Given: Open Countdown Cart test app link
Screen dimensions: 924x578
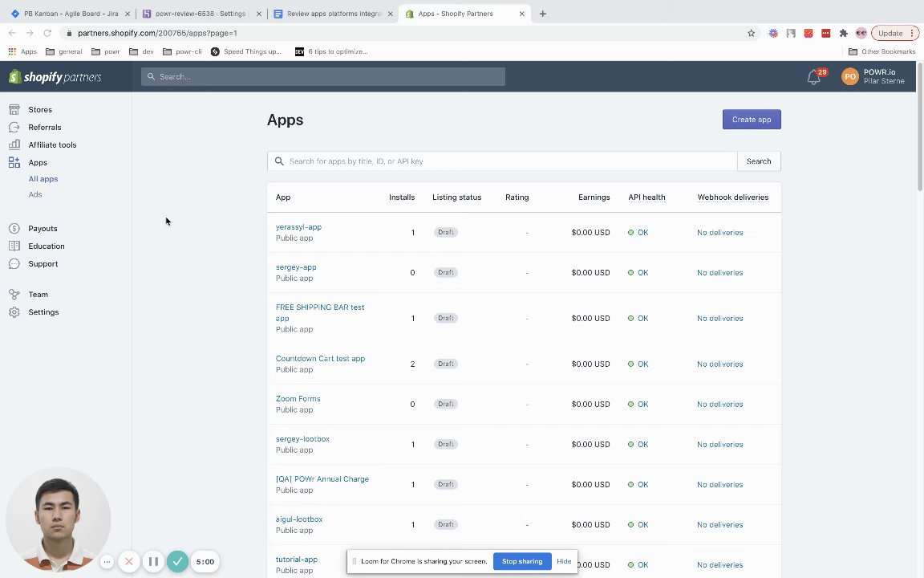Looking at the screenshot, I should (x=321, y=359).
